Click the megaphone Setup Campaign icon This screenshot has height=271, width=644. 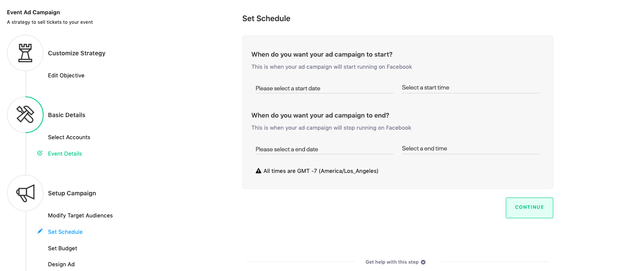25,193
